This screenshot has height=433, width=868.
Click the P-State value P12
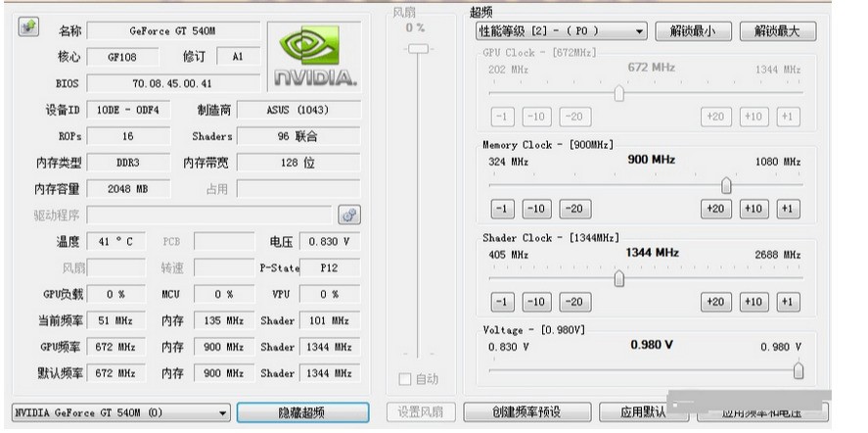(330, 267)
